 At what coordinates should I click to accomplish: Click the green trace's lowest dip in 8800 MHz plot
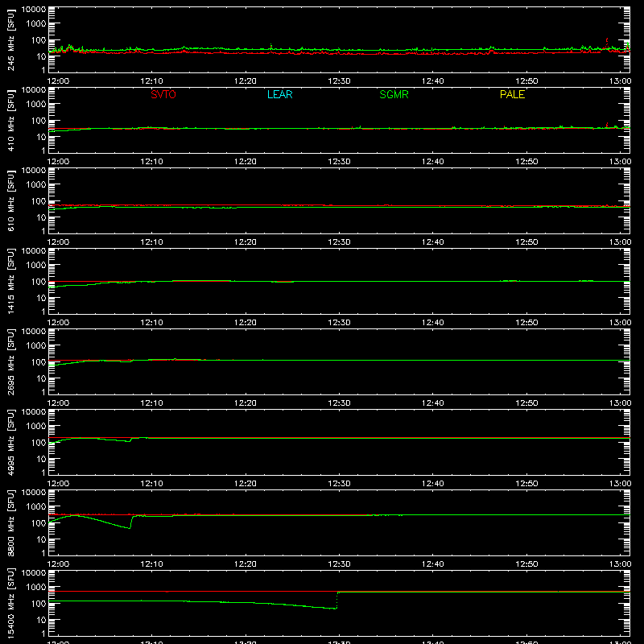130,528
